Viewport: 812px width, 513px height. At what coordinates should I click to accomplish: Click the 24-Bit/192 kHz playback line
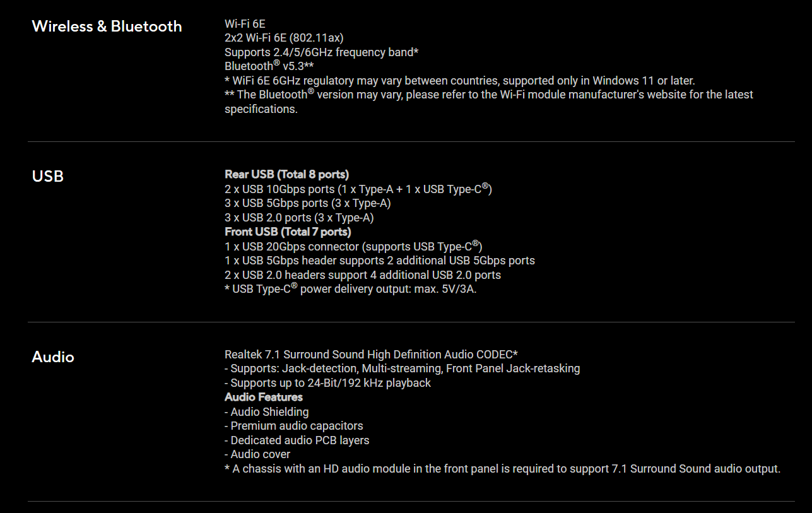click(328, 383)
